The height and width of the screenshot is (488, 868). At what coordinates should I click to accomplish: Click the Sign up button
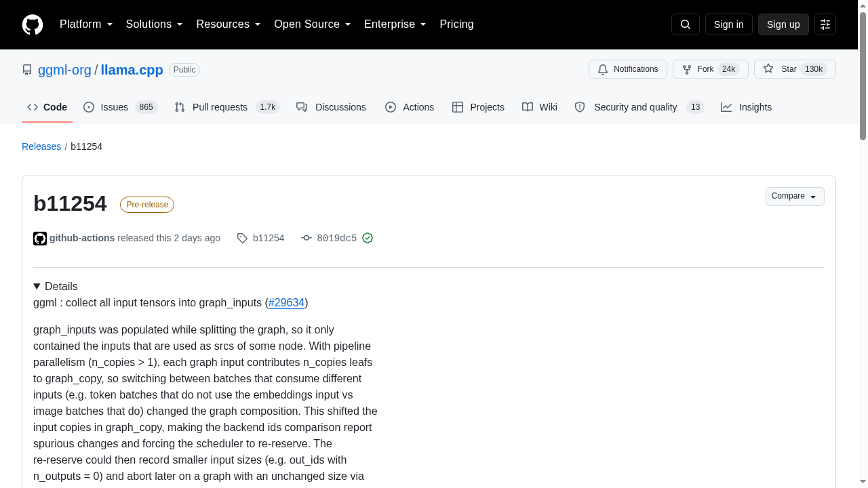783,24
